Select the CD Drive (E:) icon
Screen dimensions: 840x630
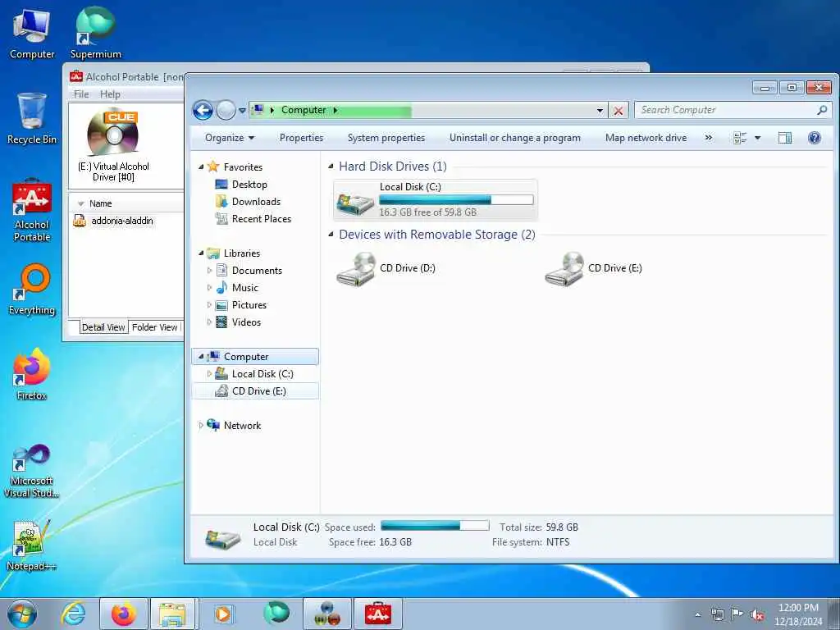[564, 269]
